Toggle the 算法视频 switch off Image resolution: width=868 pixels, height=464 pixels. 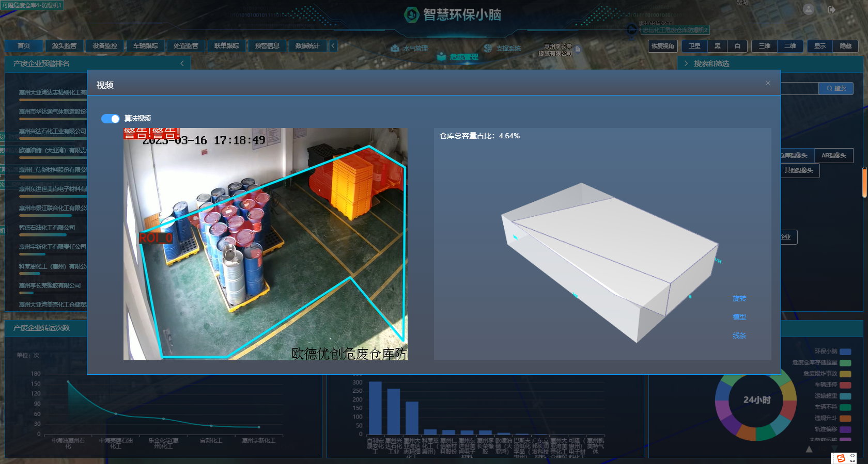[110, 119]
